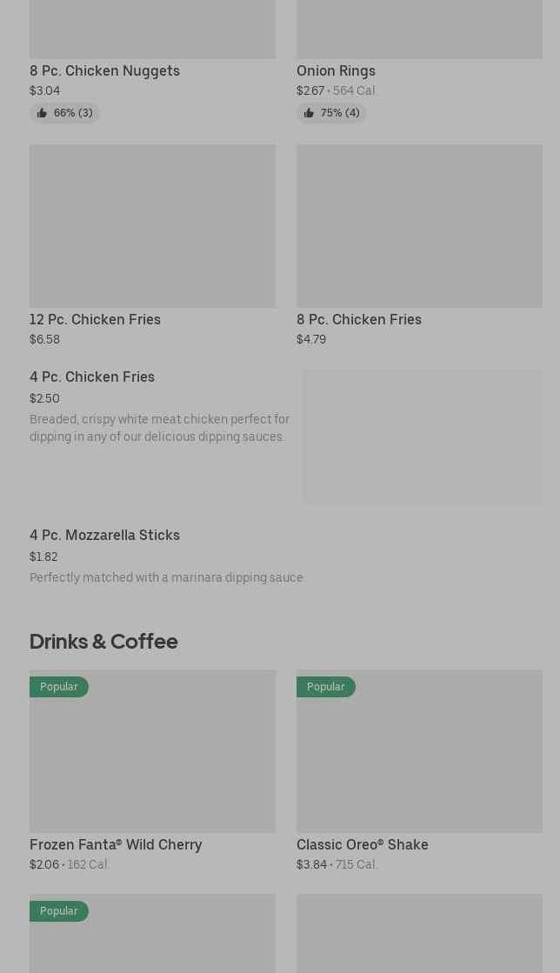Open the 8 Pc. Chicken Nuggets item
The height and width of the screenshot is (973, 560).
(x=104, y=70)
